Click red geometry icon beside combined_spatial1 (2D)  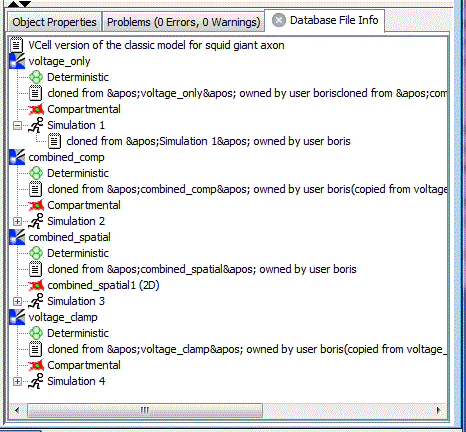(36, 285)
